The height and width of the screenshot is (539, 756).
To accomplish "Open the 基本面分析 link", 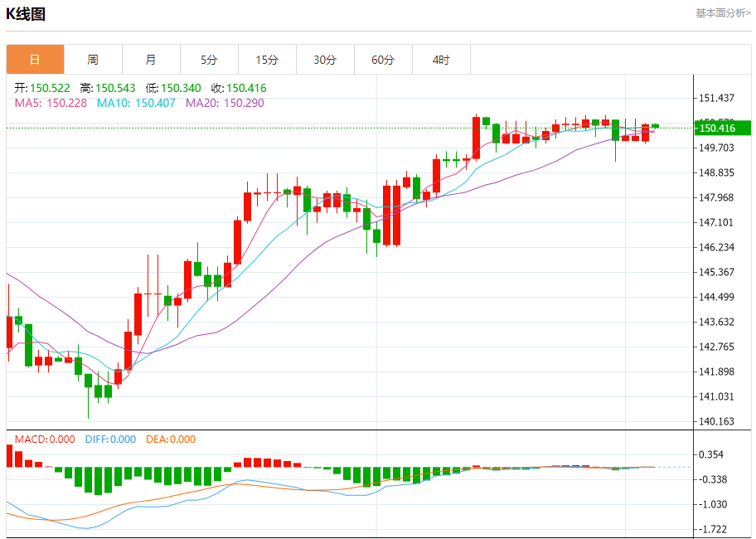I will tap(722, 13).
